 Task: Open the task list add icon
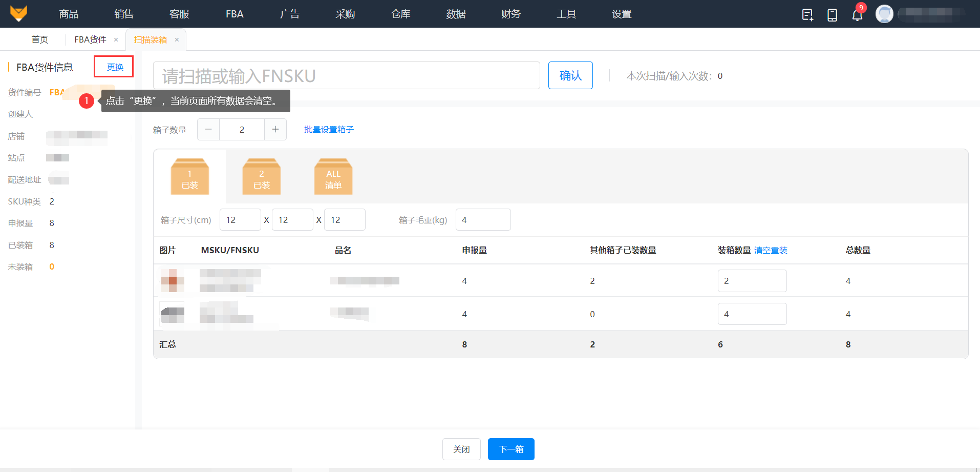point(807,15)
